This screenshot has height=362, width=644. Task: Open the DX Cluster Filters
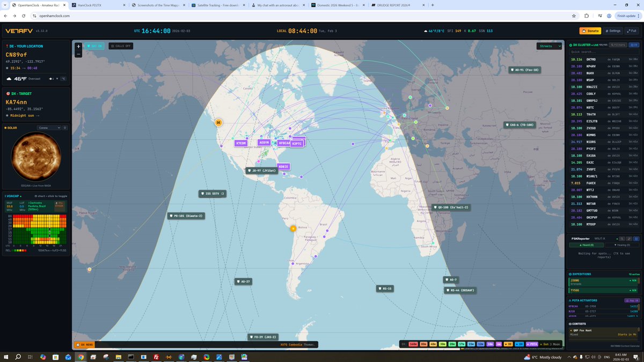click(x=618, y=45)
